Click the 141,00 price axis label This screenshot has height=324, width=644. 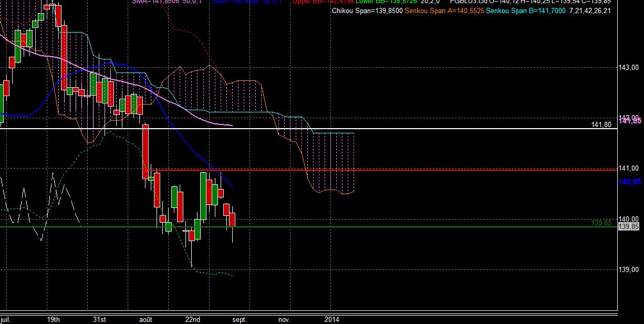point(629,169)
